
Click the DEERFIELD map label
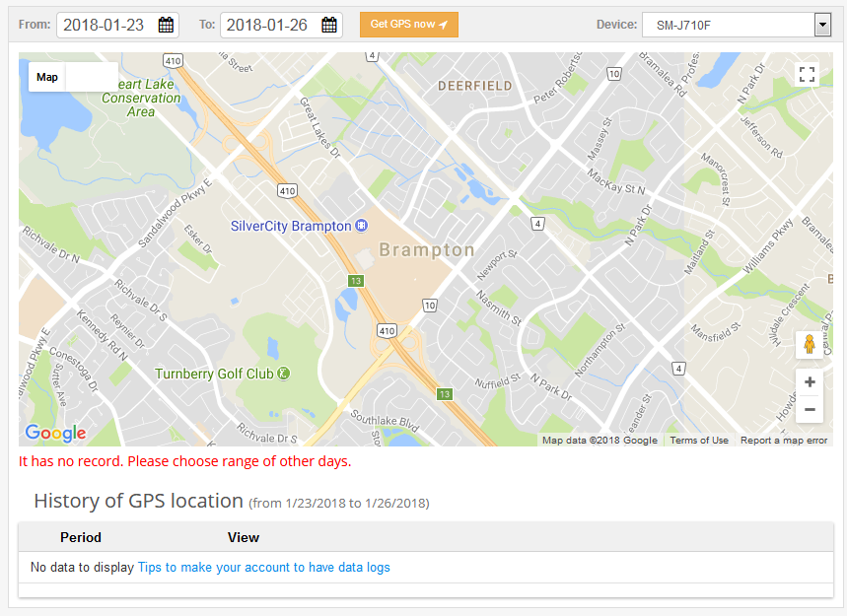[x=475, y=86]
